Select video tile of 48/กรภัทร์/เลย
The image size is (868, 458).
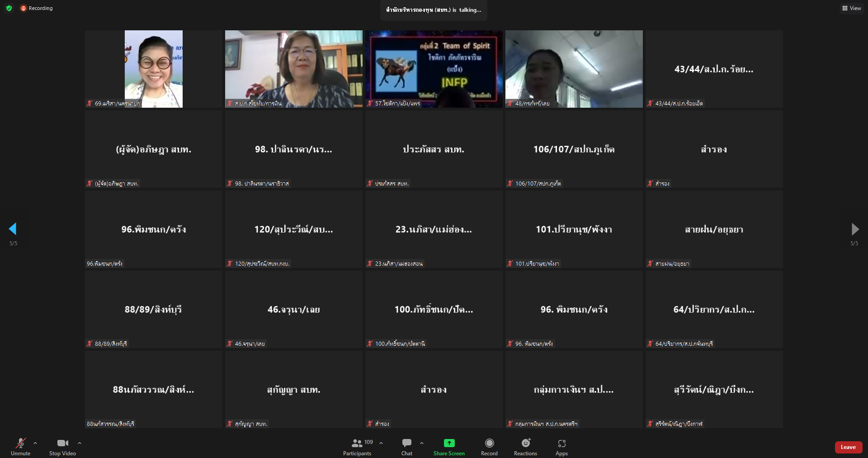[x=574, y=69]
